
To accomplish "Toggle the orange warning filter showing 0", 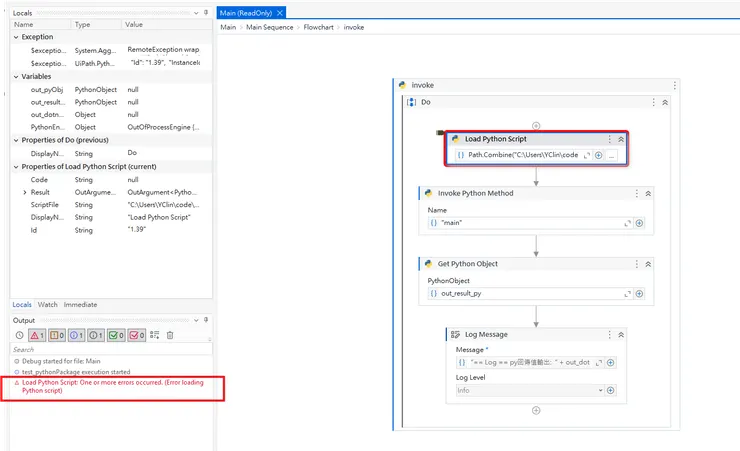I will point(57,335).
